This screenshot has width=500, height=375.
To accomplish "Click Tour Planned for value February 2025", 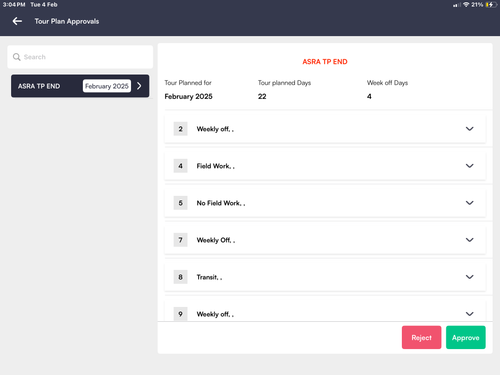I will pos(188,96).
